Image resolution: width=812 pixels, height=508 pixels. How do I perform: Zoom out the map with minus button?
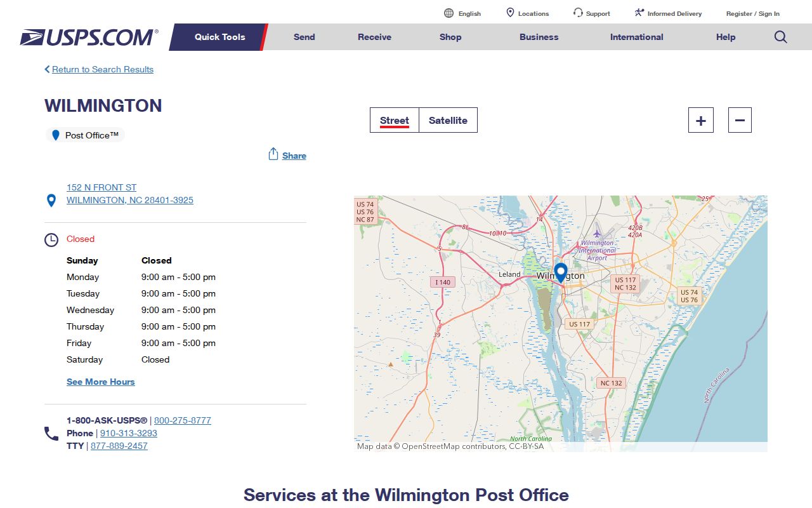(740, 120)
